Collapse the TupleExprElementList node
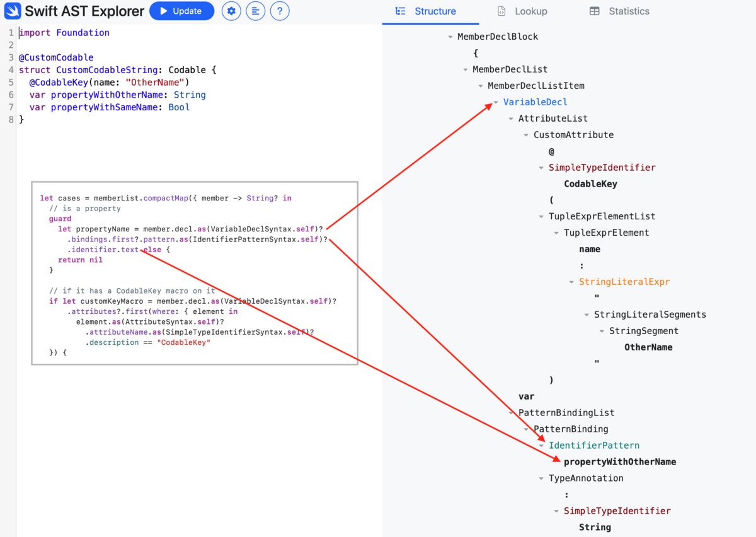This screenshot has height=537, width=756. (541, 217)
